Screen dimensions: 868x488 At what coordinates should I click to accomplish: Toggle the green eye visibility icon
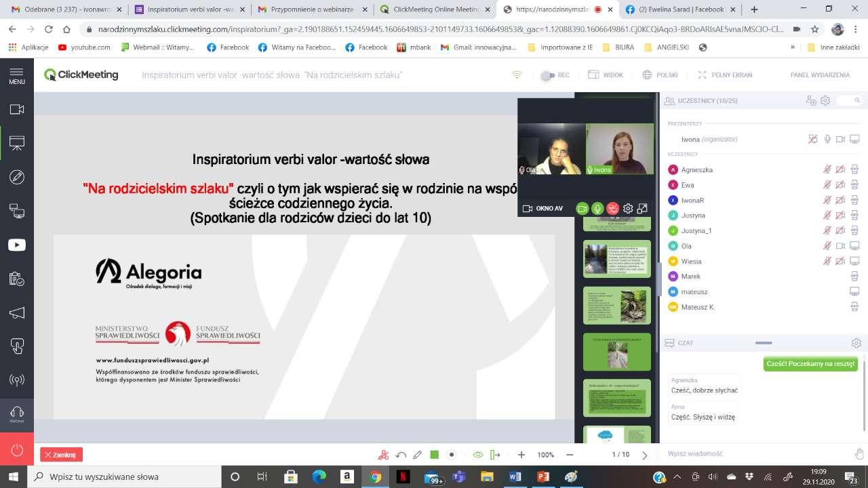click(477, 455)
